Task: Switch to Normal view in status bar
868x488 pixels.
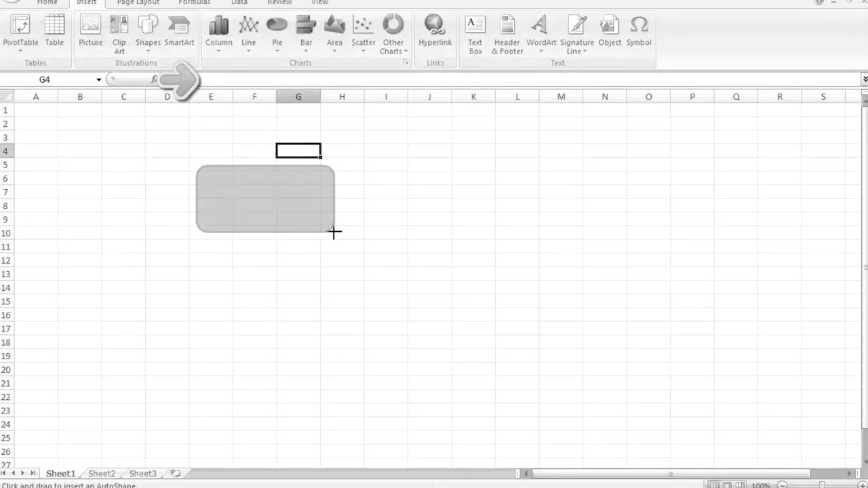Action: coord(714,485)
